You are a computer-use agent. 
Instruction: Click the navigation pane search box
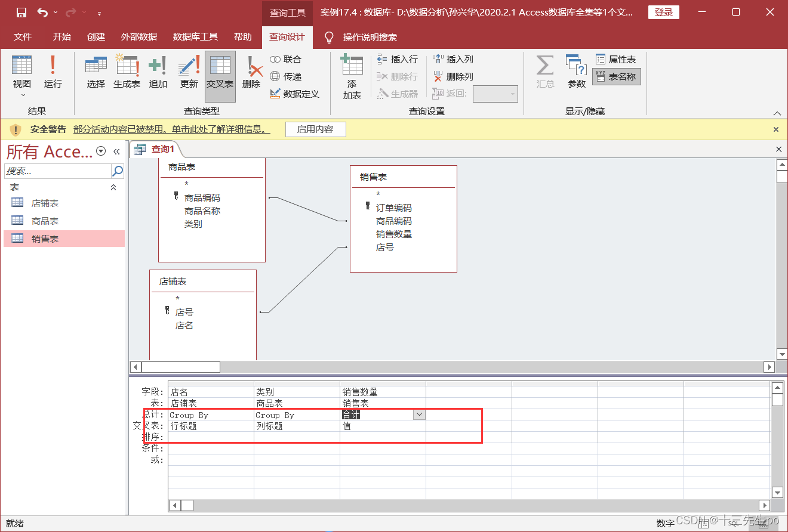tap(57, 171)
